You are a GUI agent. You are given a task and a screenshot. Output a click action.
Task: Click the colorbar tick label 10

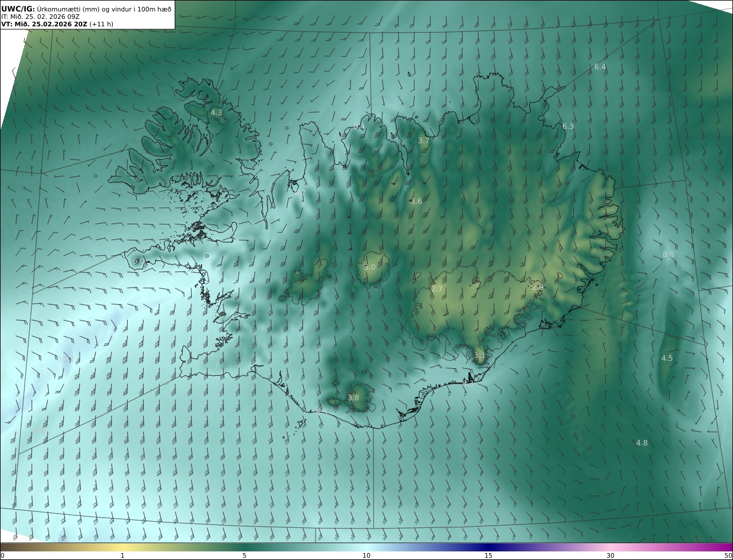[366, 555]
